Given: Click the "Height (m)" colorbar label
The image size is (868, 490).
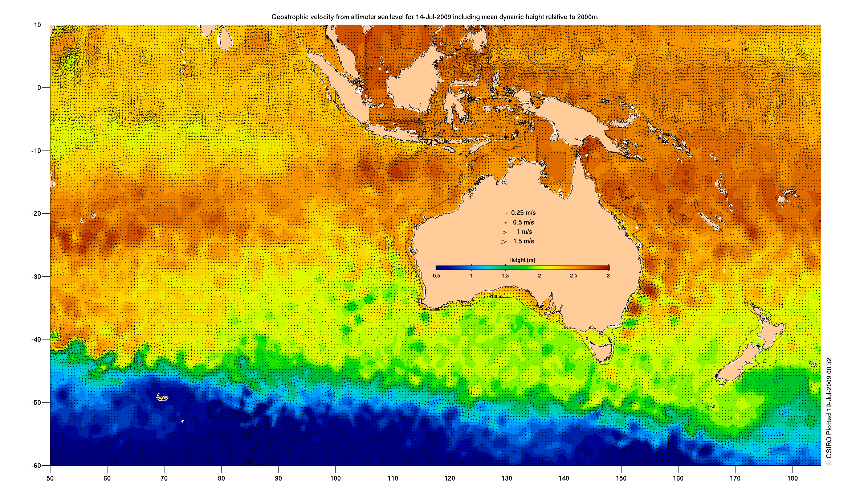Looking at the screenshot, I should [522, 260].
